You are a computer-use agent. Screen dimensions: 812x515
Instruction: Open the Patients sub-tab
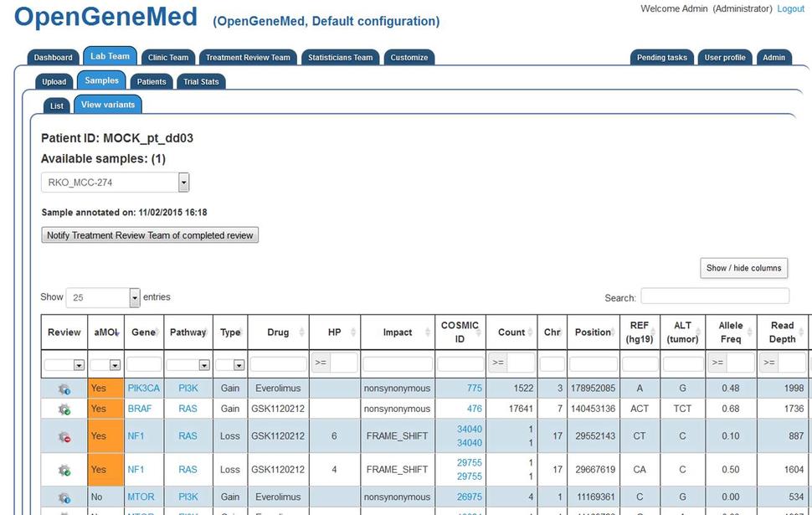point(152,82)
